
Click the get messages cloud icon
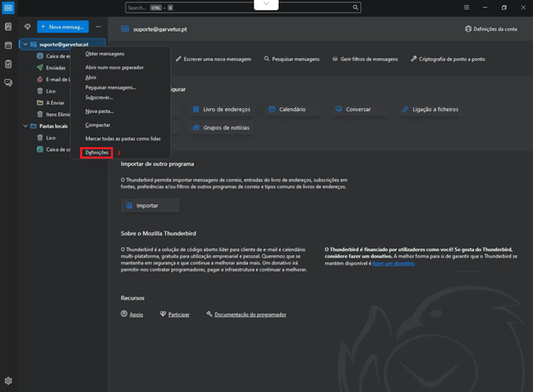28,27
